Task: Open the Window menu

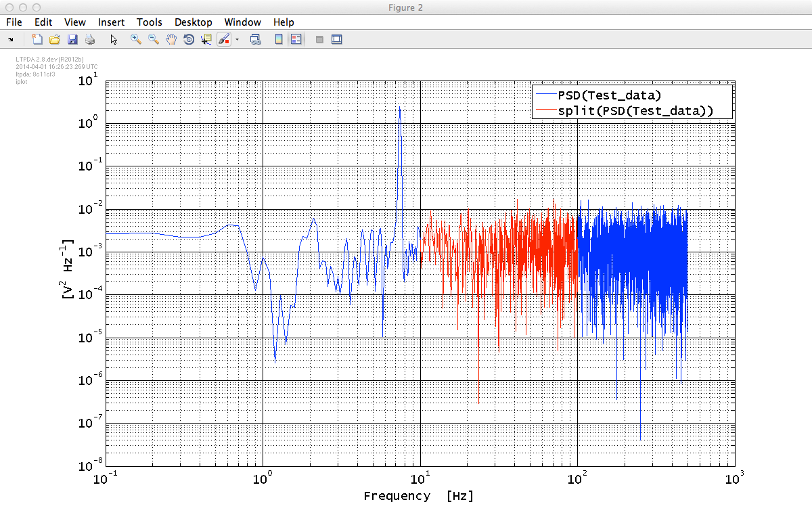Action: (x=243, y=22)
